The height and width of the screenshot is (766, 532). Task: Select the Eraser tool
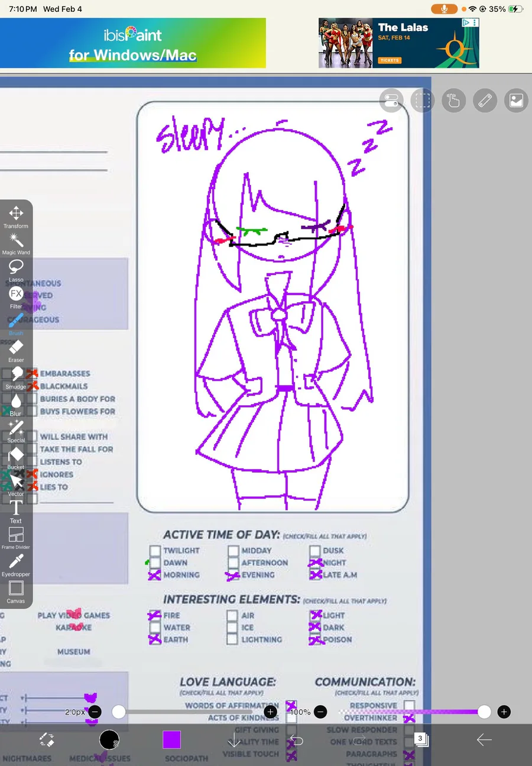pyautogui.click(x=16, y=351)
